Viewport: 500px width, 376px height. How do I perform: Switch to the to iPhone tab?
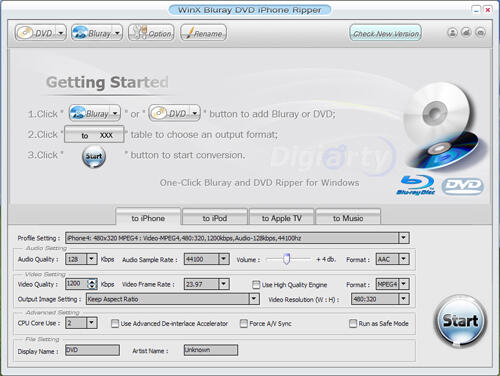coord(148,217)
